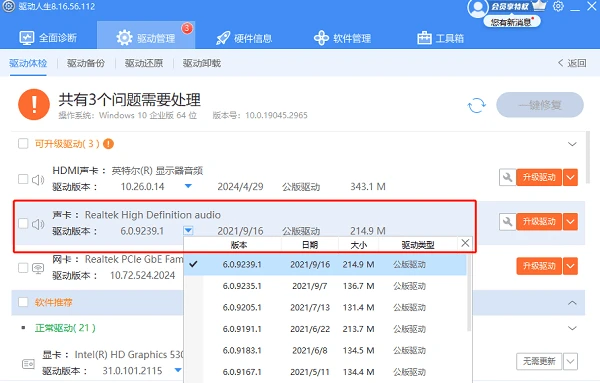Open the 工具箱 tab
The height and width of the screenshot is (383, 600).
coord(440,38)
